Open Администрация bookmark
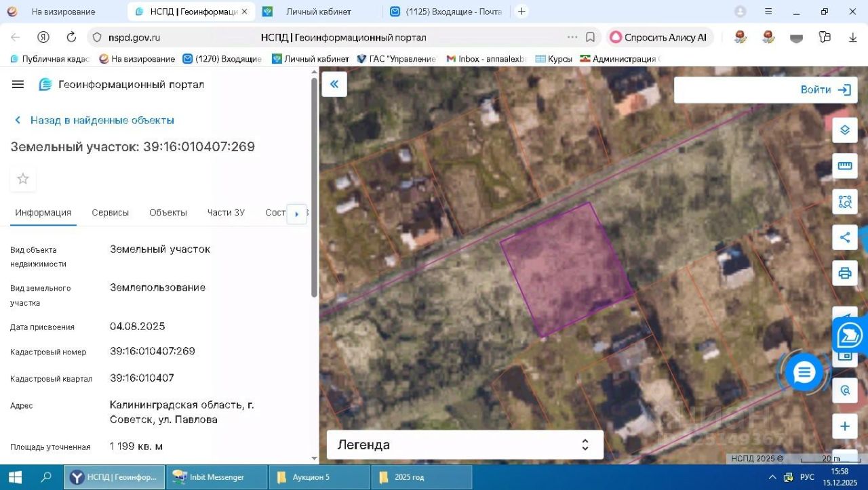The height and width of the screenshot is (490, 868). 618,59
